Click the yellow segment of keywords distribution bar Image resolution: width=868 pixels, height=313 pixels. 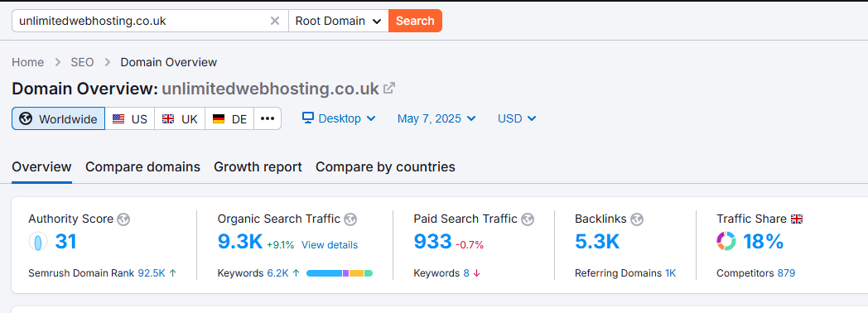356,273
